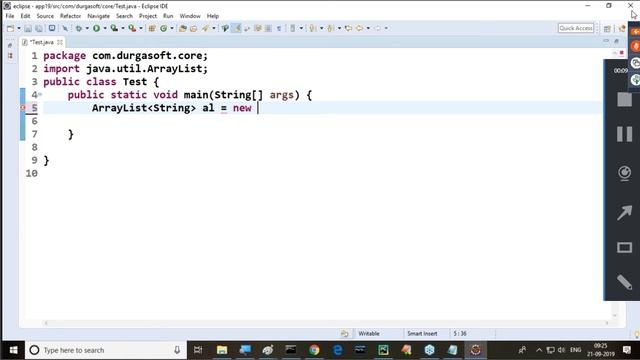Screen dimensions: 640x360
Task: Open the Windows Start menu
Action: pyautogui.click(x=13, y=350)
